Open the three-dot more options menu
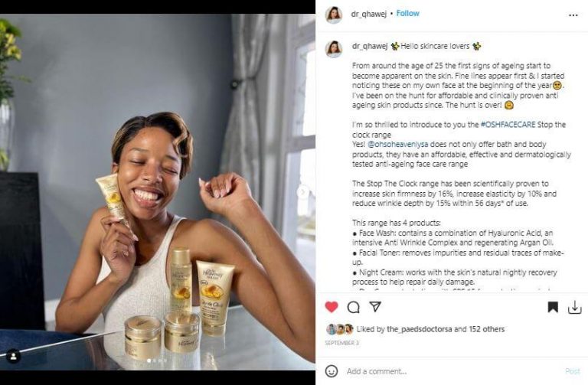The image size is (588, 385). (573, 15)
